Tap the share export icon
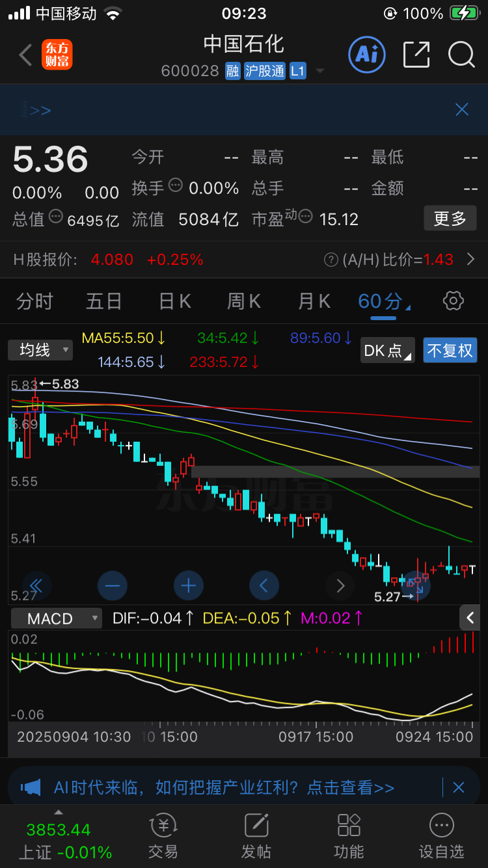488x868 pixels. pos(416,55)
